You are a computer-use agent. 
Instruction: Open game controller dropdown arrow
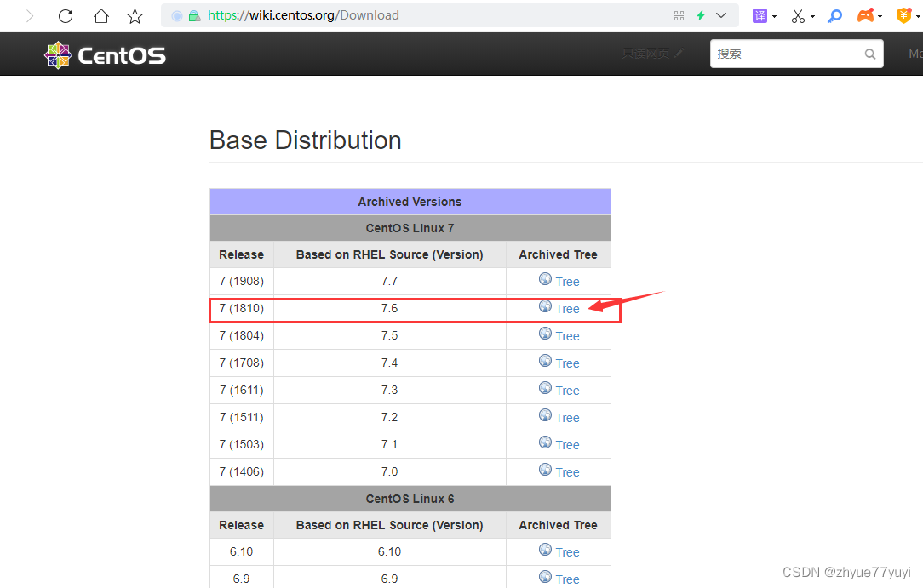point(880,16)
